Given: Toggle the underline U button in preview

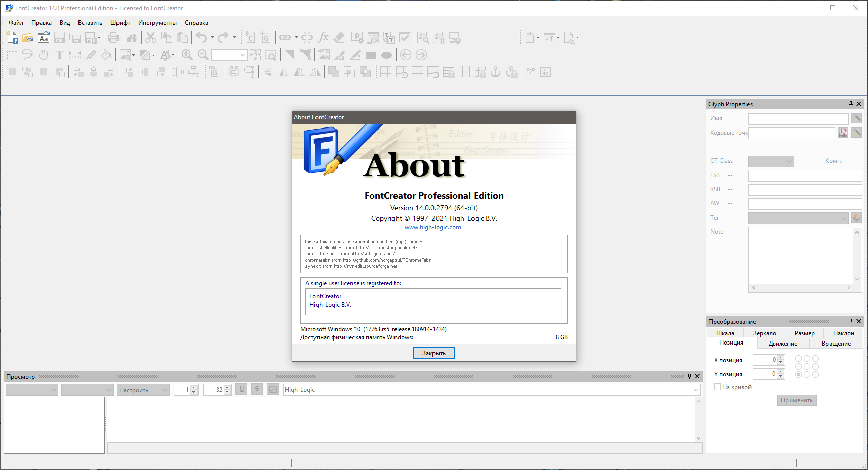Looking at the screenshot, I should point(242,389).
